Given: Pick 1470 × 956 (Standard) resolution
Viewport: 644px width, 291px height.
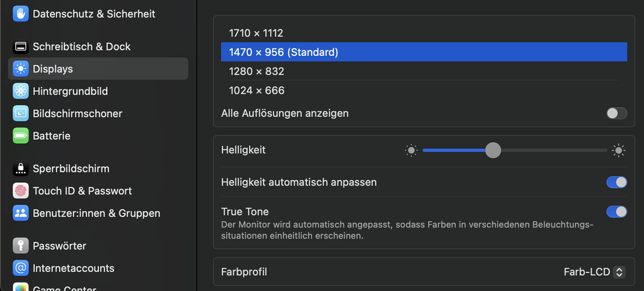Looking at the screenshot, I should [424, 52].
